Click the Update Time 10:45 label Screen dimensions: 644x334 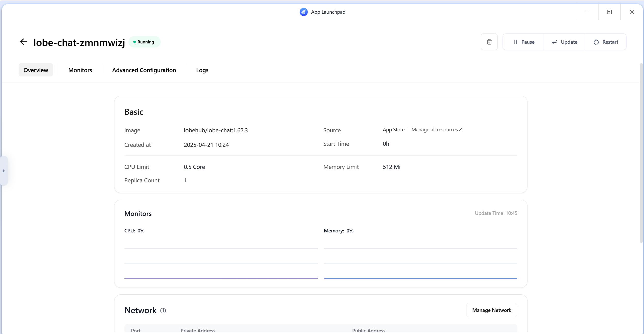[496, 213]
